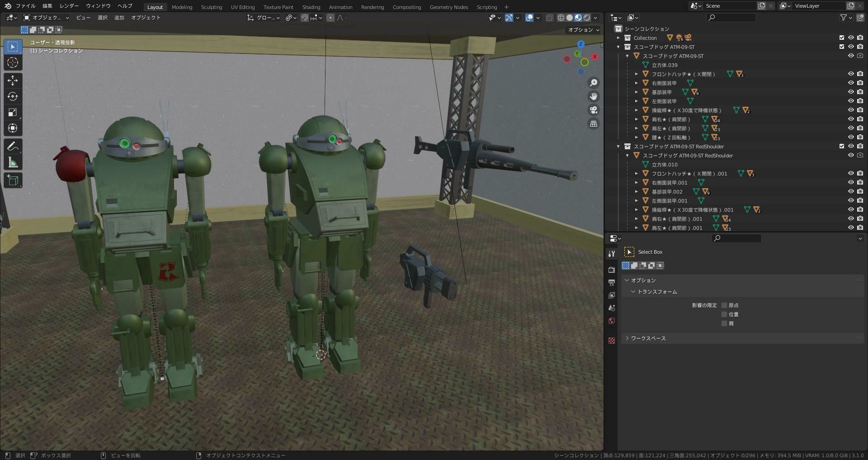Image resolution: width=868 pixels, height=460 pixels.
Task: Hide the スコープドッグ ATM-09-ST RedShoulder collection eye icon
Action: [850, 146]
